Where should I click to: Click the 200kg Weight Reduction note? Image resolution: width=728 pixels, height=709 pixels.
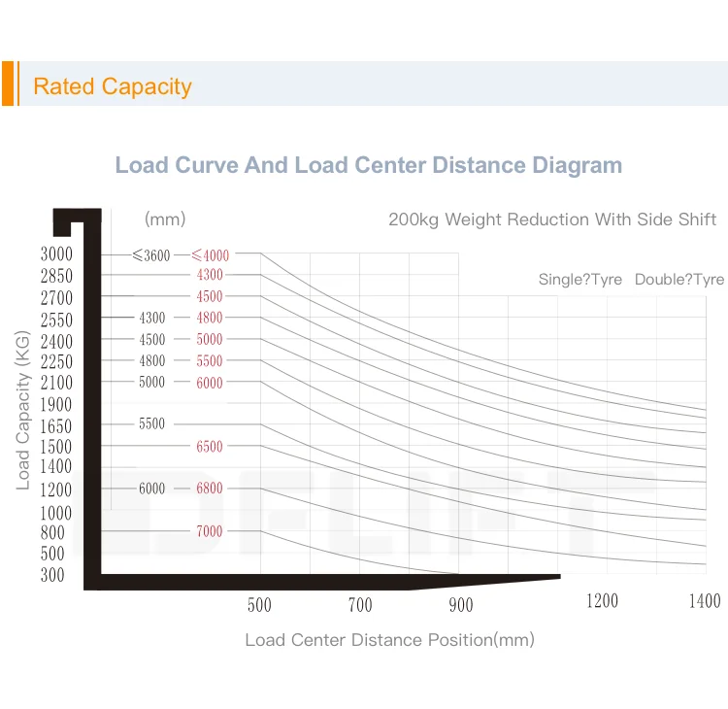552,219
